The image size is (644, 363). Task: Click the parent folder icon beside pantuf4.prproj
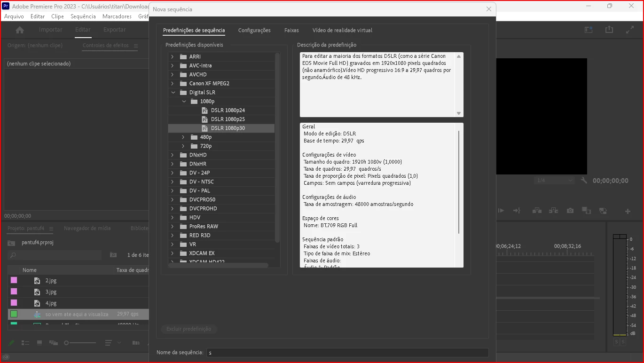(x=12, y=243)
